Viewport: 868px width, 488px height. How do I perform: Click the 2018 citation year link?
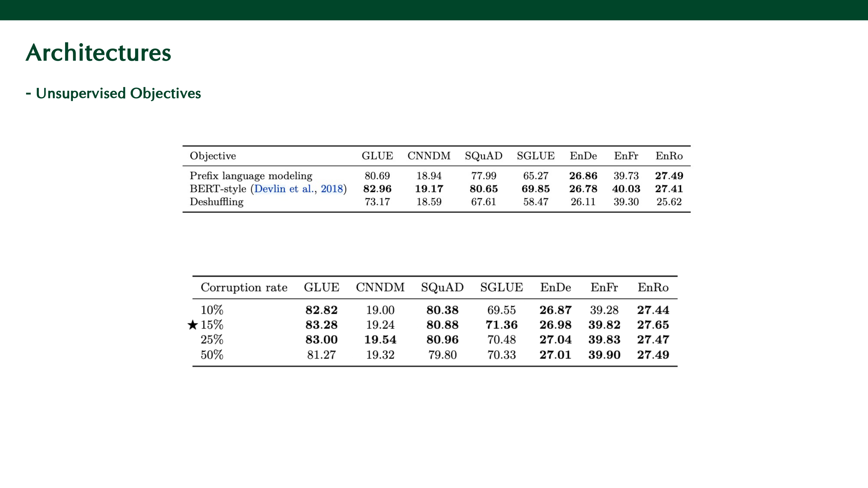(x=332, y=188)
